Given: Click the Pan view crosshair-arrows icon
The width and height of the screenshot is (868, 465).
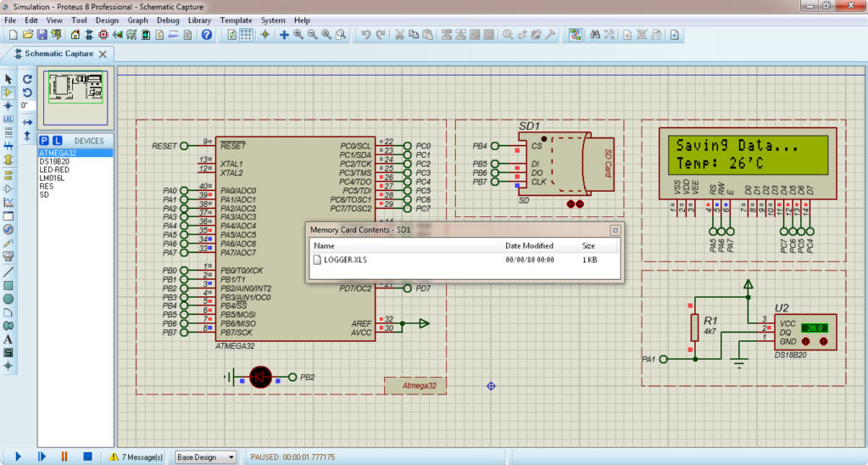Looking at the screenshot, I should tap(284, 34).
